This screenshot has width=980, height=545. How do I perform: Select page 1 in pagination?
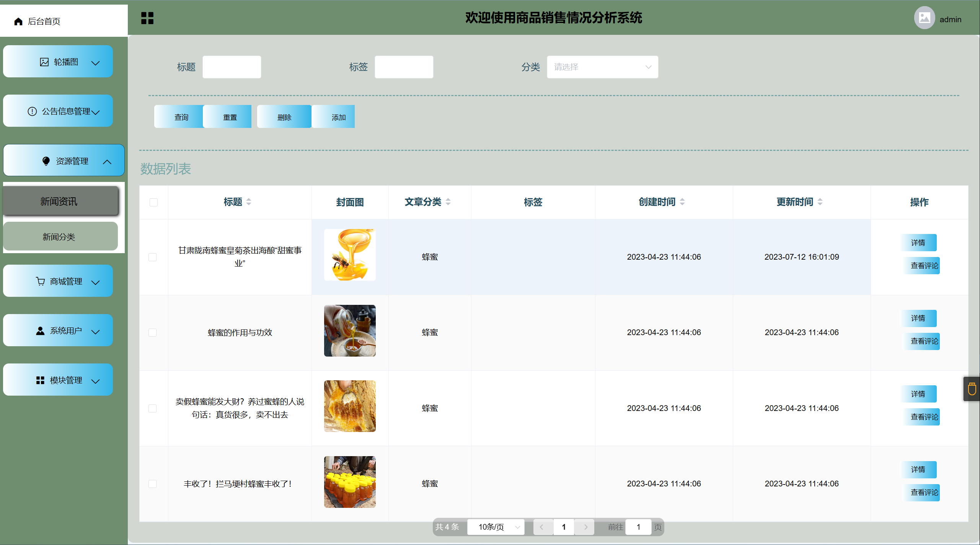[x=564, y=527]
